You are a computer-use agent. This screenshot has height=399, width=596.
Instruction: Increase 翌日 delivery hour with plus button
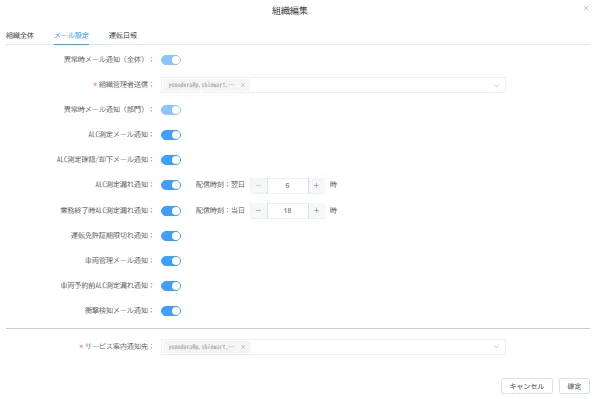316,185
